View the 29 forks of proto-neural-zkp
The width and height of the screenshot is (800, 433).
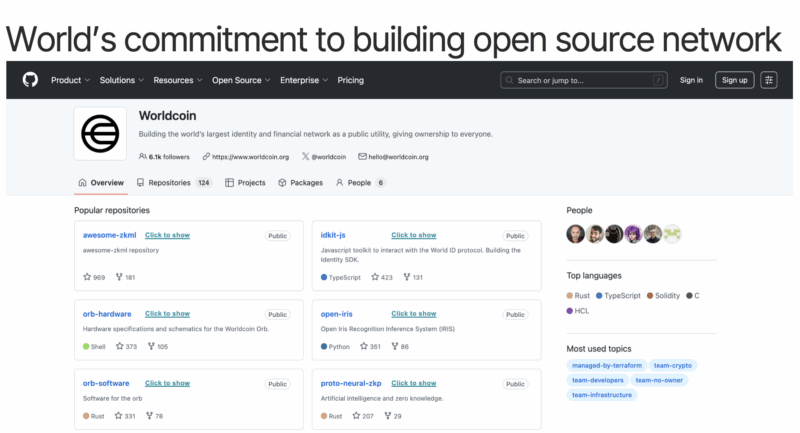(x=393, y=416)
